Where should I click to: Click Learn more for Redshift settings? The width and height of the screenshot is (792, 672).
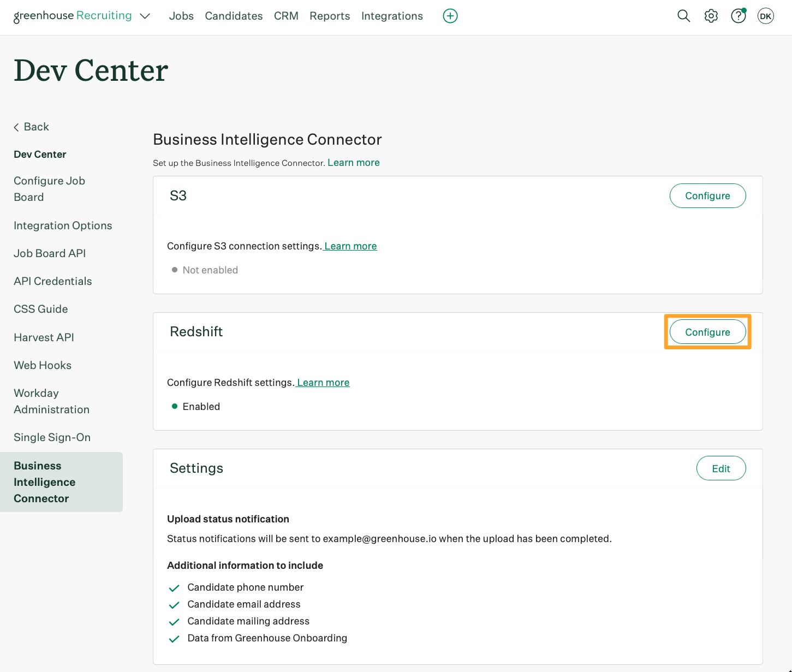(x=323, y=383)
